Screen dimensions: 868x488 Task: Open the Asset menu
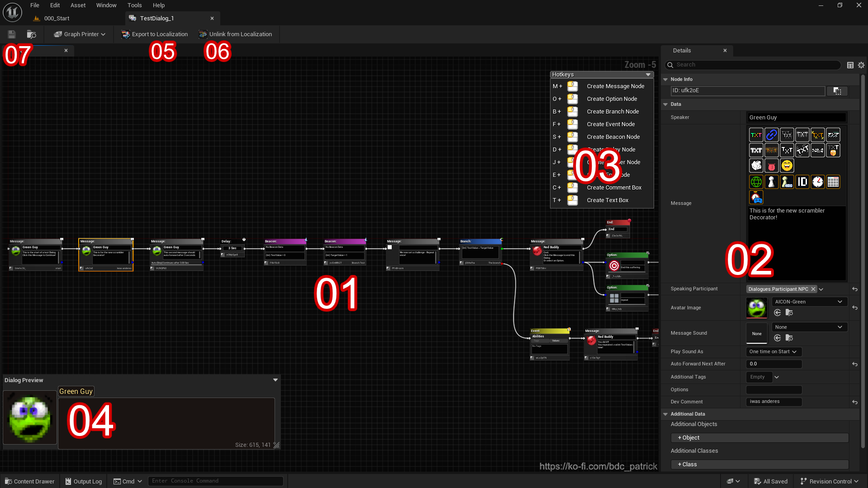tap(78, 5)
